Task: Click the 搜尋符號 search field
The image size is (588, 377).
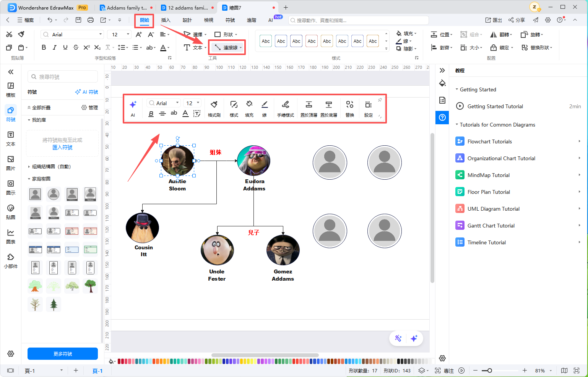Action: [63, 76]
